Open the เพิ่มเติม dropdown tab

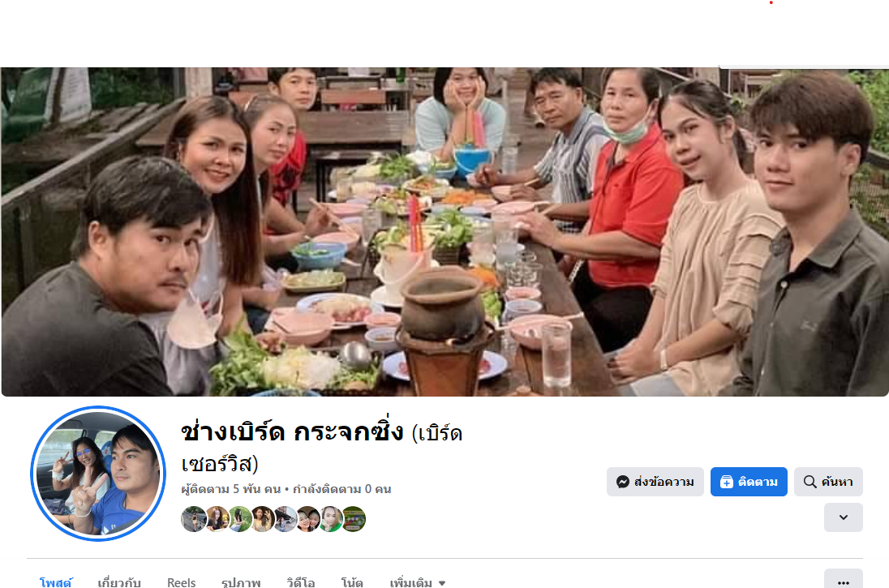tap(417, 582)
